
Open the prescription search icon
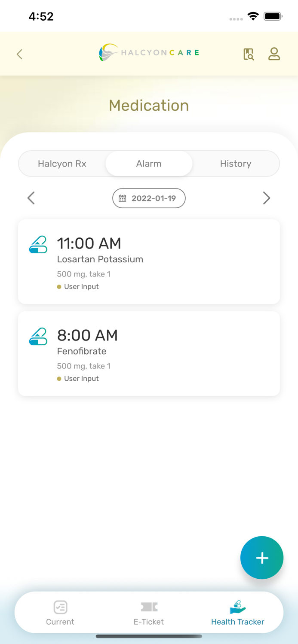(248, 54)
